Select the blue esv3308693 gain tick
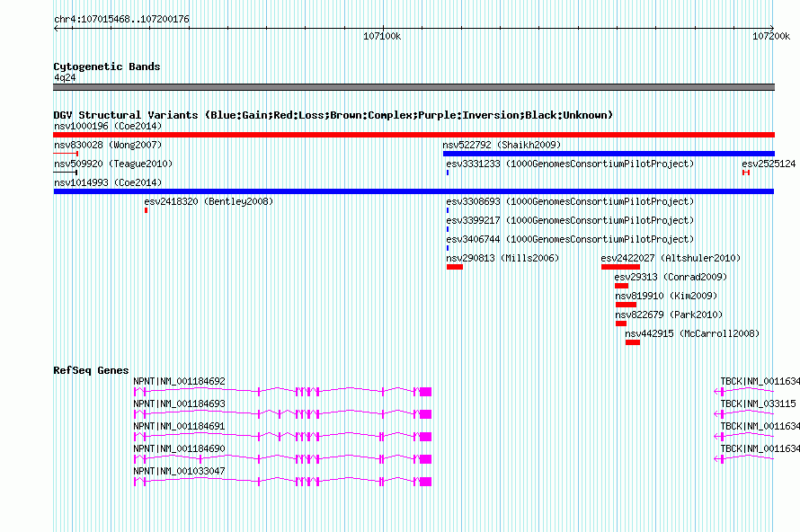 point(448,210)
